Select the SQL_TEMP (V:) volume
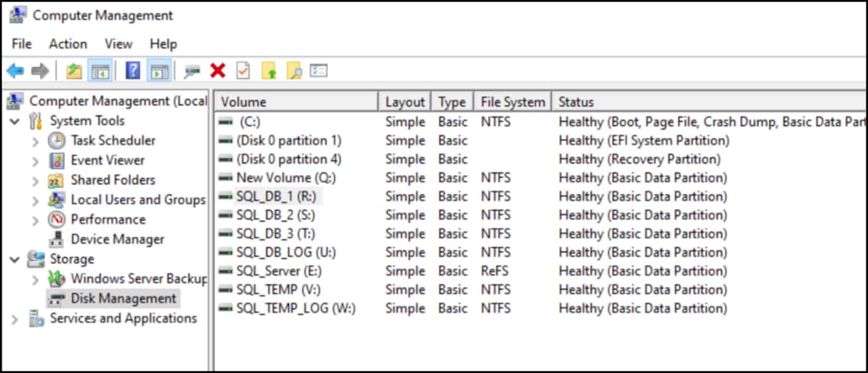Screen dimensions: 868x373 pyautogui.click(x=541, y=290)
